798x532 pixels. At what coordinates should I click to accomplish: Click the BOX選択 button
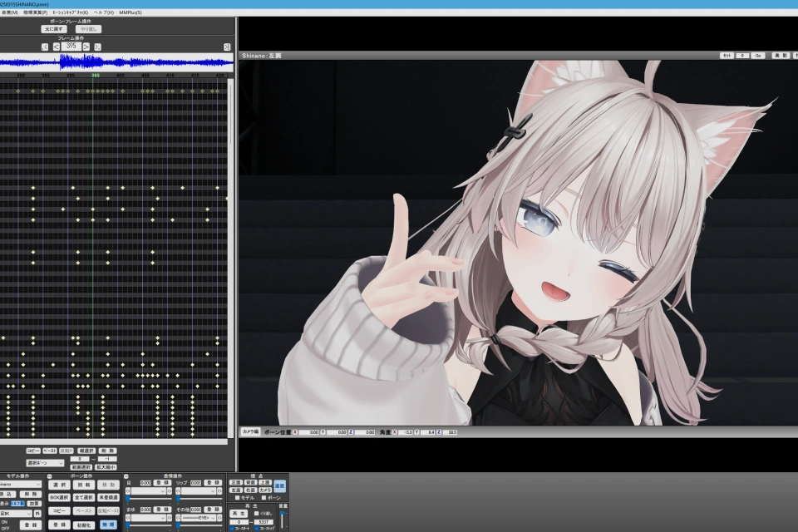coord(59,497)
